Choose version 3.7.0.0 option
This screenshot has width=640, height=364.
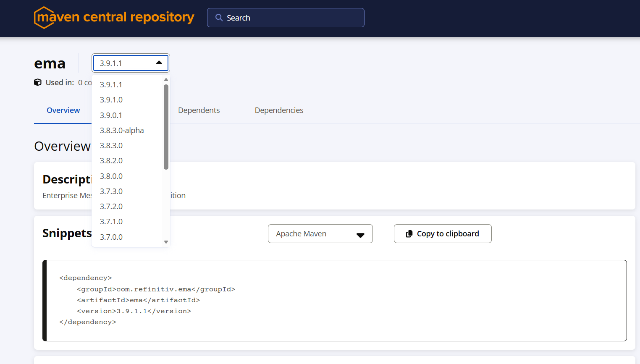[127, 237]
